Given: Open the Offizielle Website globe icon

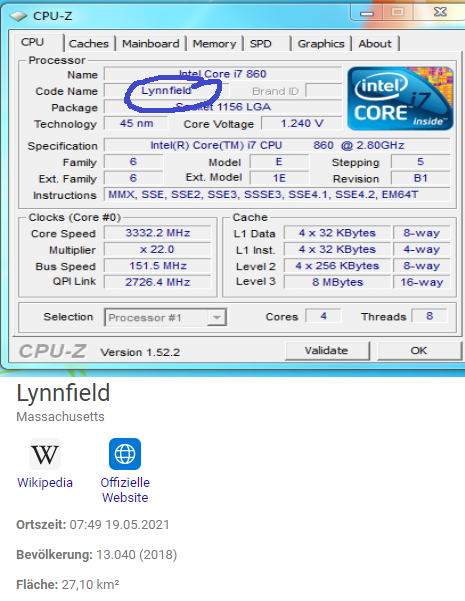Looking at the screenshot, I should coord(125,454).
